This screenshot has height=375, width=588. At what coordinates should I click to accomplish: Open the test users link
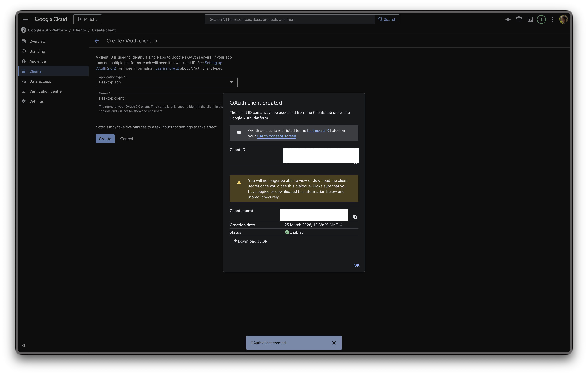click(316, 131)
